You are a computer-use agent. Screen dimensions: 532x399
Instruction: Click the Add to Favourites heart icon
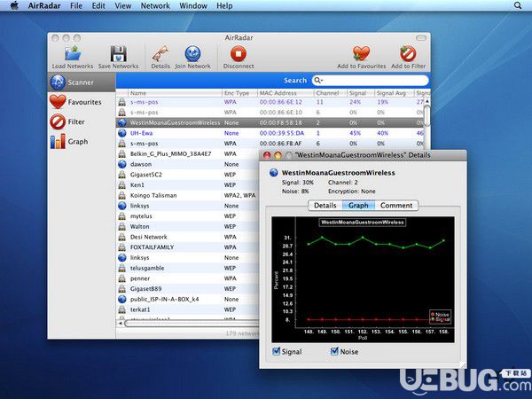[x=362, y=53]
